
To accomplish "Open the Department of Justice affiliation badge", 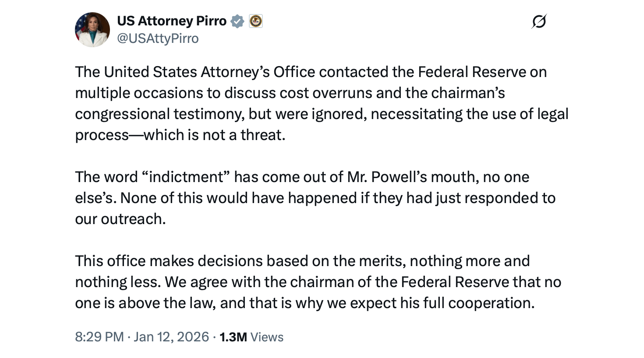I will pyautogui.click(x=255, y=21).
